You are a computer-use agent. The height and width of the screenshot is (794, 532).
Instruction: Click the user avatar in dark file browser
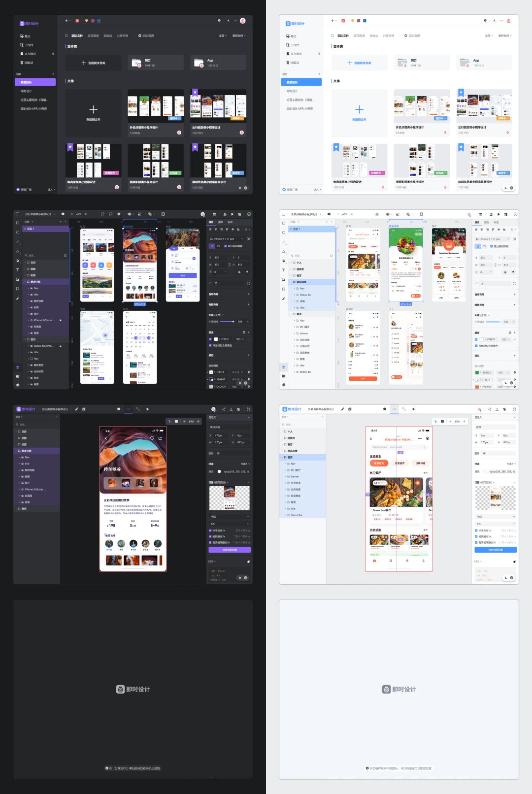[243, 21]
